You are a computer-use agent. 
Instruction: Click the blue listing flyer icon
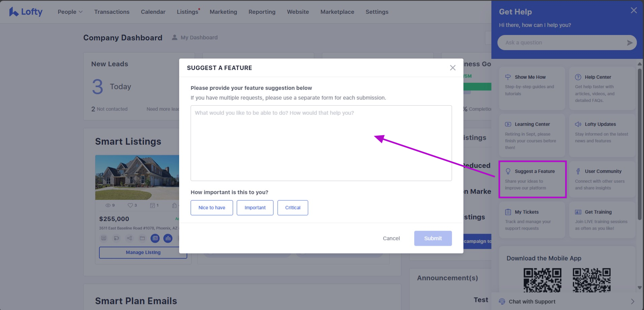click(x=155, y=238)
